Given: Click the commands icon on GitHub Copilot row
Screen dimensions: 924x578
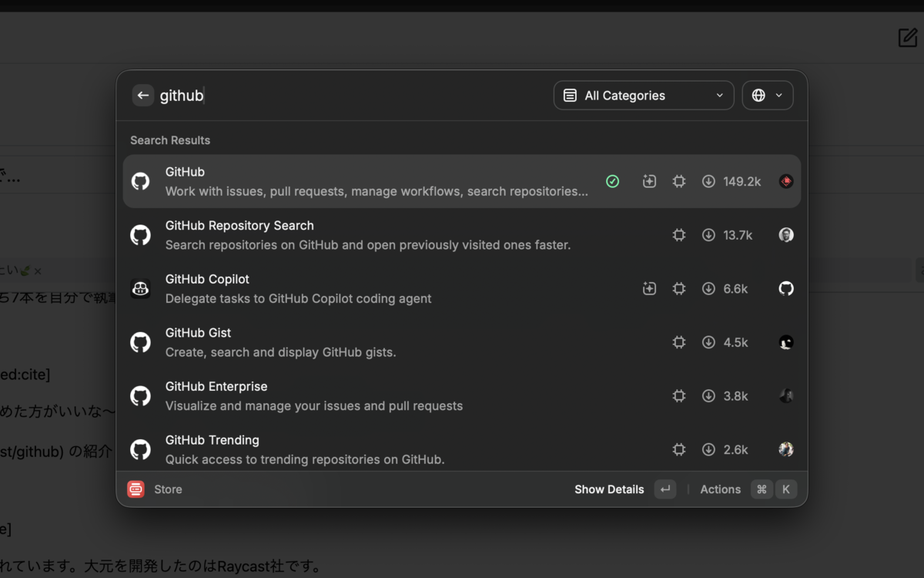Looking at the screenshot, I should 678,288.
